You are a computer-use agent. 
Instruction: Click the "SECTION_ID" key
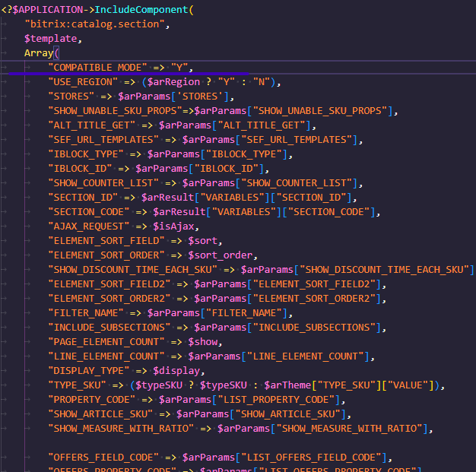coord(83,198)
